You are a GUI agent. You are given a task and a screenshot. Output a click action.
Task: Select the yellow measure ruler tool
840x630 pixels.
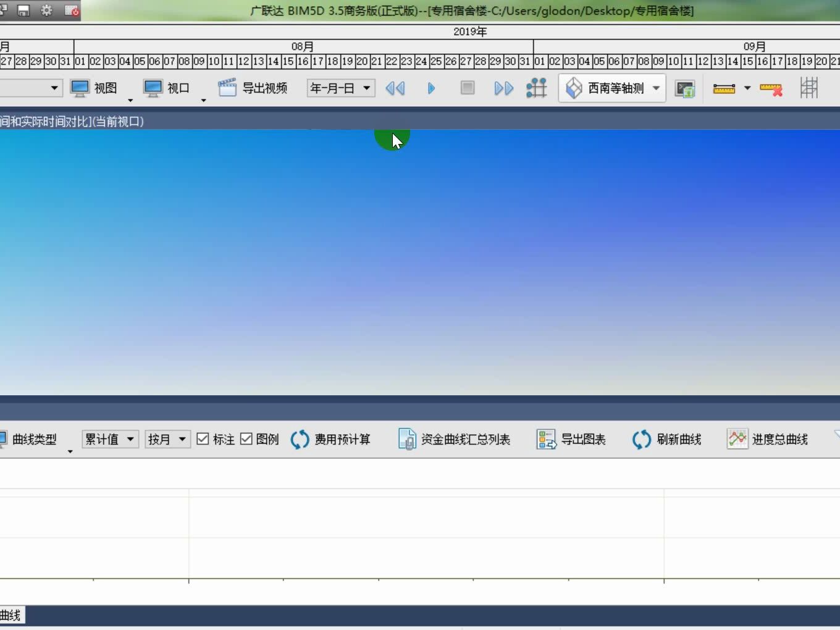[724, 89]
